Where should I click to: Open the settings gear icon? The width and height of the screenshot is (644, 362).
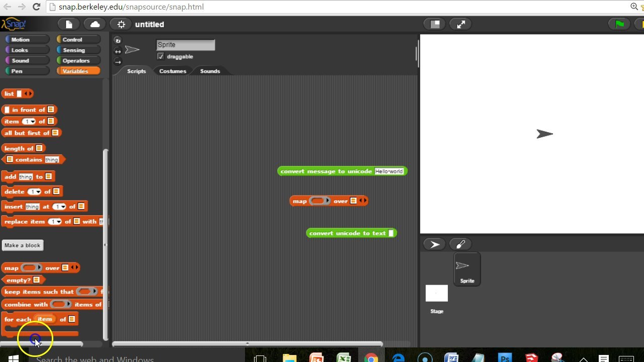coord(120,24)
